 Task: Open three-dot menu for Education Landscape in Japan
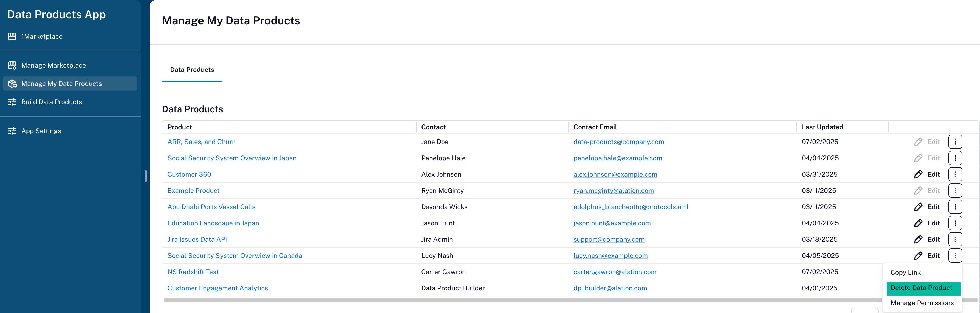955,223
